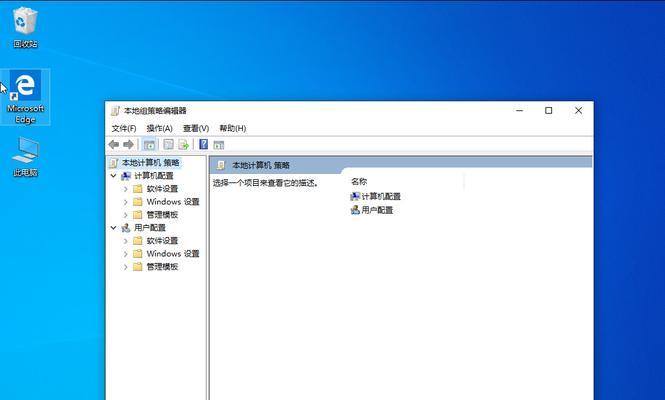Expand 软件设置 under 计算机配置
Viewport: 665px width, 400px height.
click(x=126, y=189)
